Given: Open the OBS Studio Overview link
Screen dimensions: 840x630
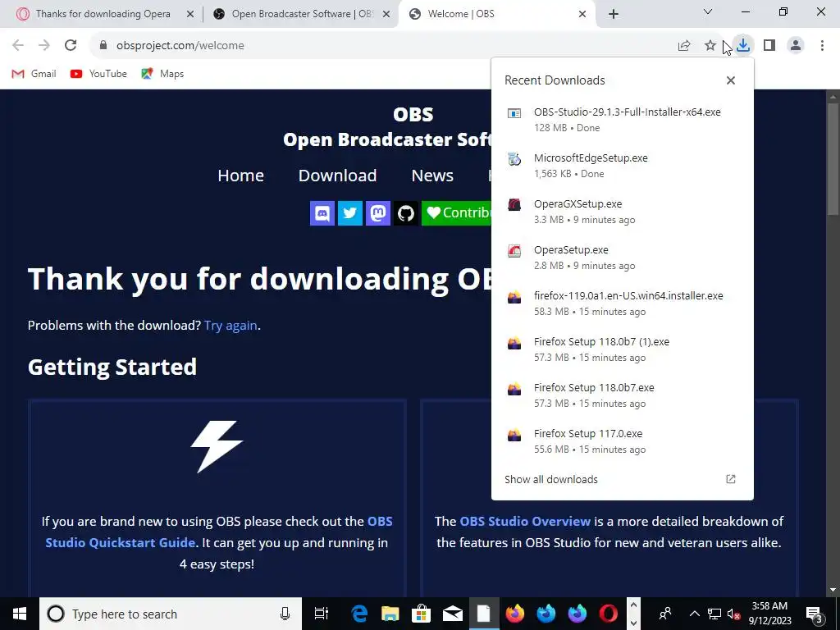Looking at the screenshot, I should [525, 521].
